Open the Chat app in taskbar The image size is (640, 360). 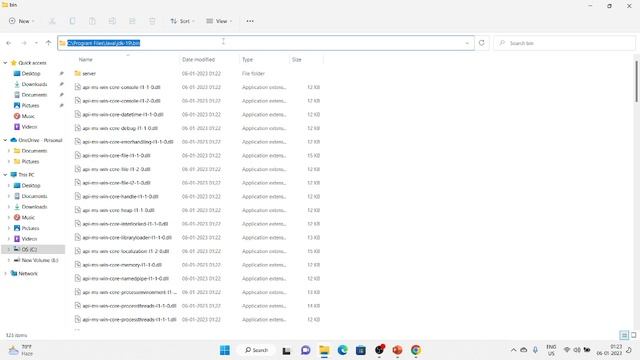(x=305, y=350)
